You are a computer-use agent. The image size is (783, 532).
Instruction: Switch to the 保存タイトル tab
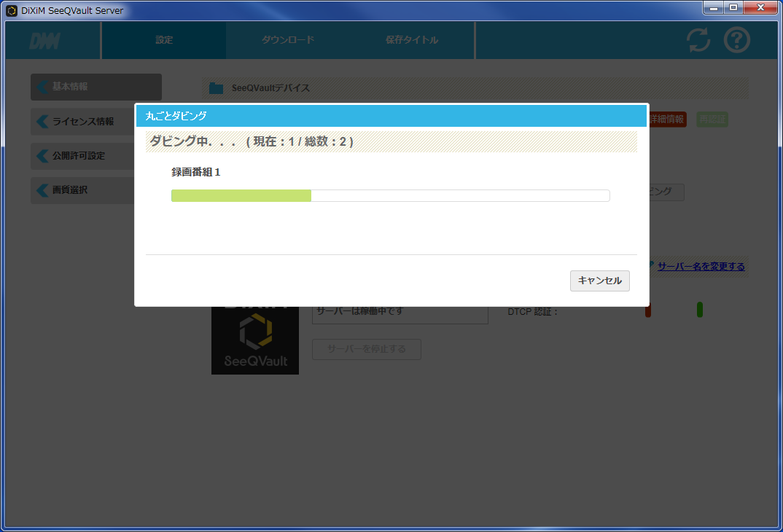(412, 40)
